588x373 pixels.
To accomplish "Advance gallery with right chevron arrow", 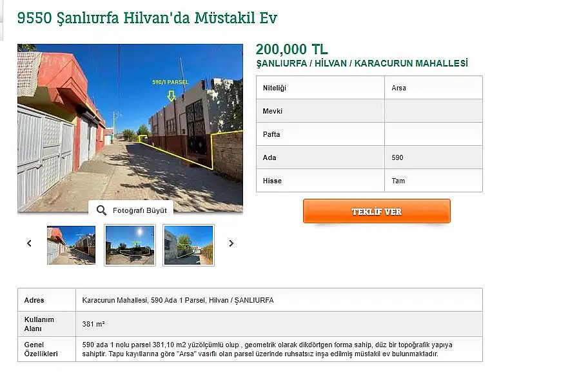I will coord(231,243).
